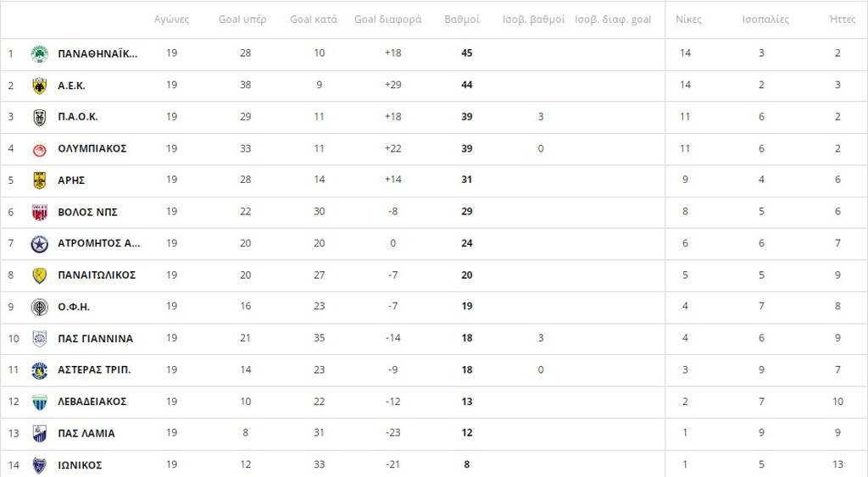Click the A.E.K. club crest icon
This screenshot has width=868, height=477.
pos(39,86)
